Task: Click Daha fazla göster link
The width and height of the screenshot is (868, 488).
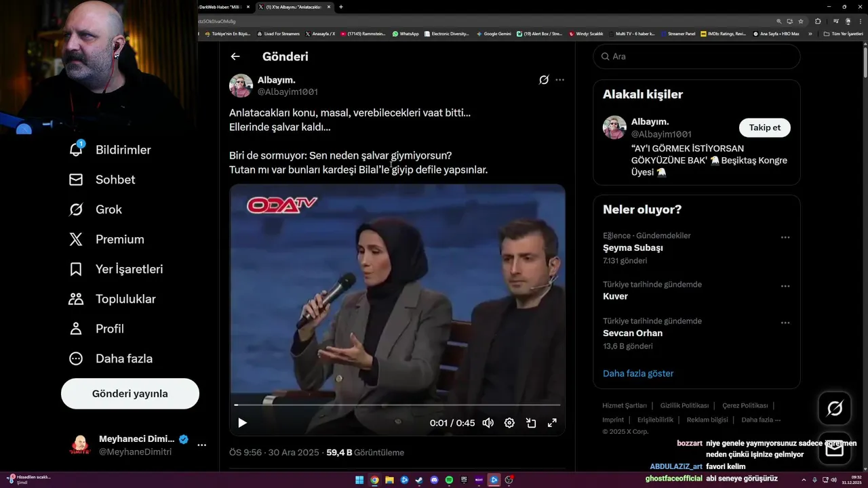Action: click(x=638, y=373)
